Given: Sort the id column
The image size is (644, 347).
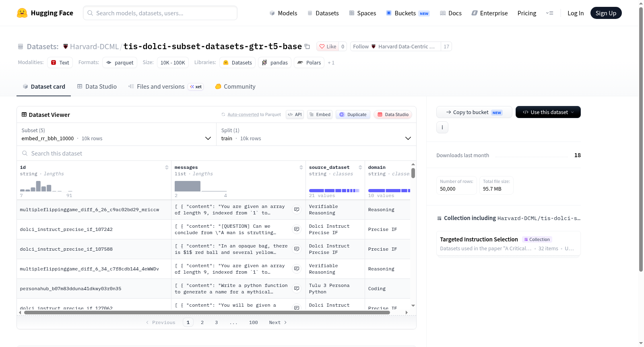Looking at the screenshot, I should pos(167,167).
